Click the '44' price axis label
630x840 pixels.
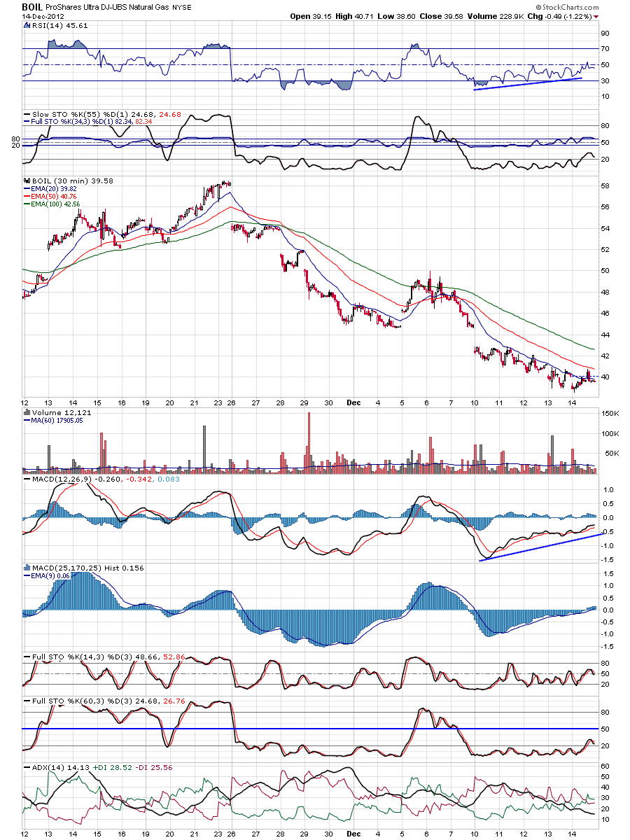[x=603, y=335]
